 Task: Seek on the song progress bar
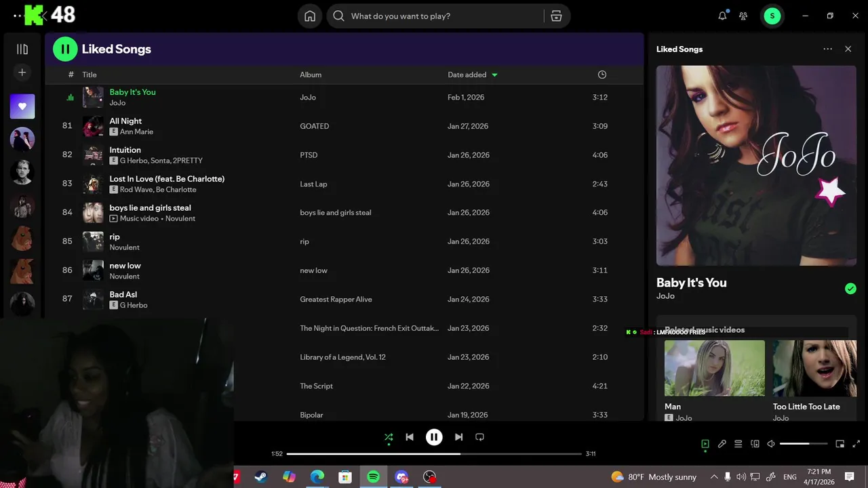[434, 453]
